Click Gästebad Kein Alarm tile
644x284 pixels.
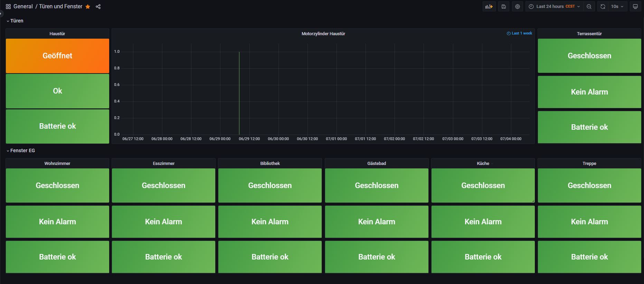(377, 222)
